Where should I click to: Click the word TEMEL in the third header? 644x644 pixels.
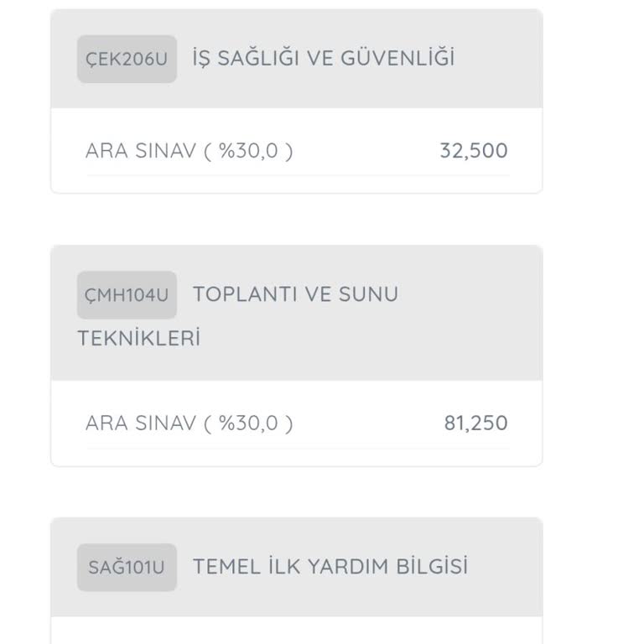(220, 567)
